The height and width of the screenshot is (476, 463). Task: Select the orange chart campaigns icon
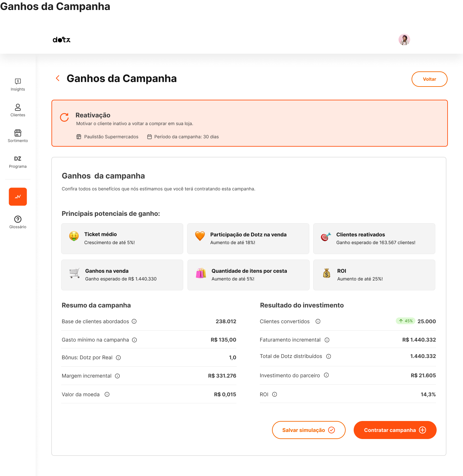(18, 197)
